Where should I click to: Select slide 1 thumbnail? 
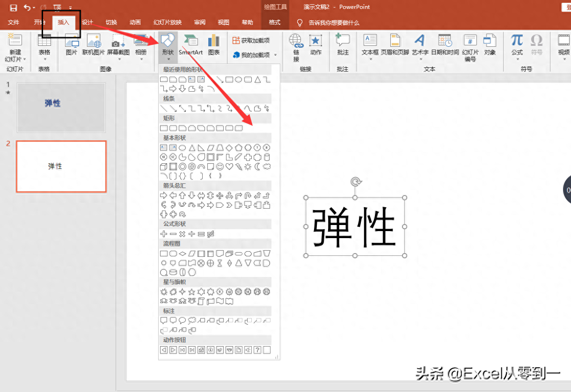[61, 107]
